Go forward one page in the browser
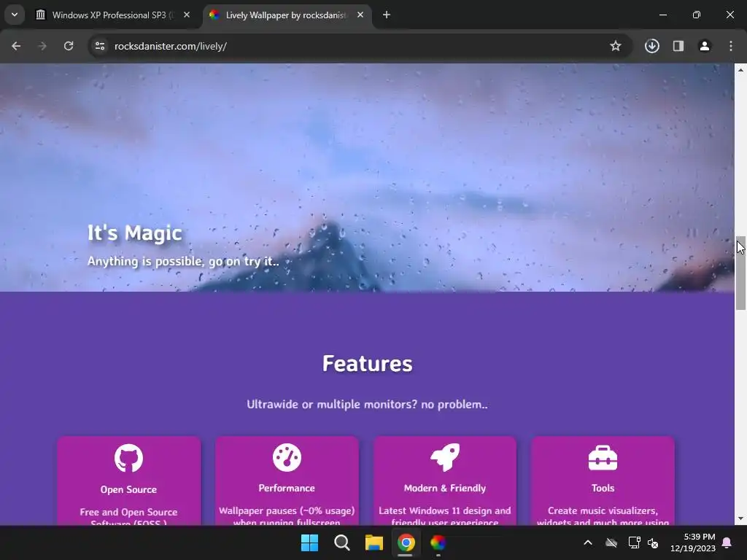This screenshot has height=560, width=747. coord(42,46)
